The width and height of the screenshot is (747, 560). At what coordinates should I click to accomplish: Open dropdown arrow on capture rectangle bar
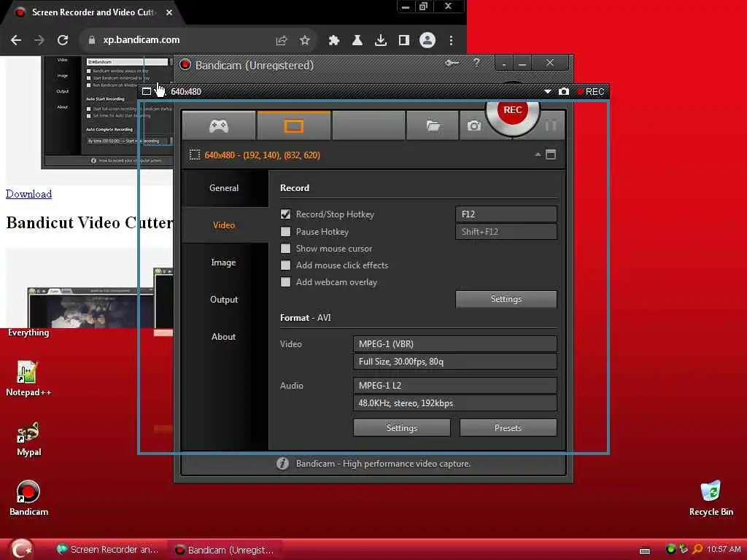[547, 91]
